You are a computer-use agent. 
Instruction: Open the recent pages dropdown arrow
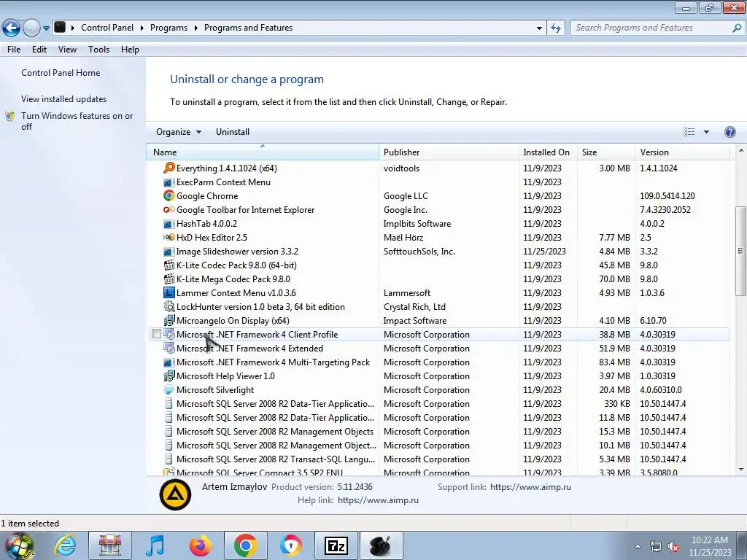point(46,28)
